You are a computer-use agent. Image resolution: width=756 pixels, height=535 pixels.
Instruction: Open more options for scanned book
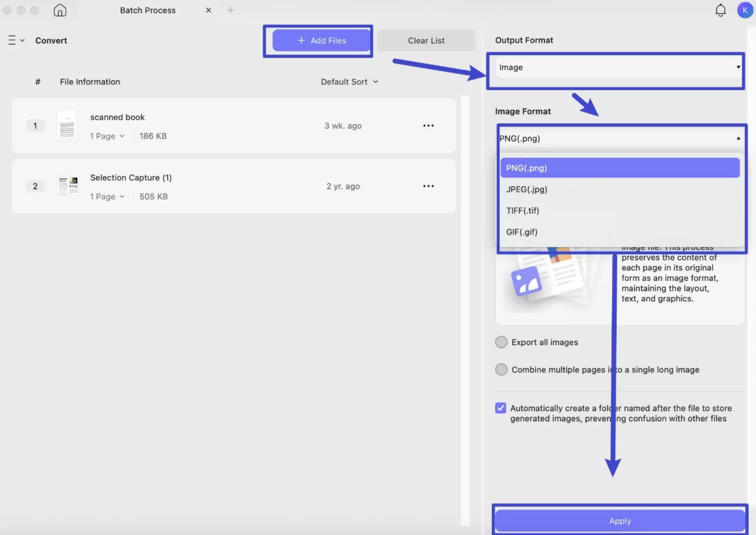pos(429,126)
